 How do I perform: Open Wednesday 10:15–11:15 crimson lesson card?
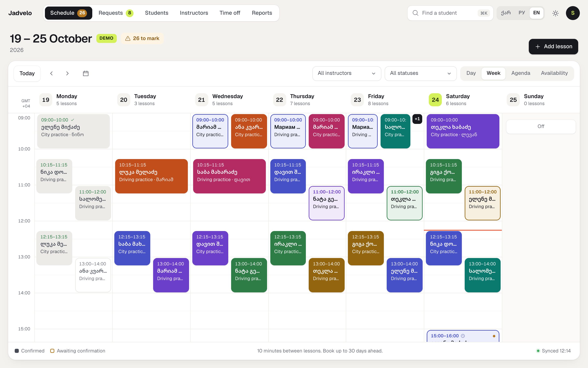coord(229,176)
